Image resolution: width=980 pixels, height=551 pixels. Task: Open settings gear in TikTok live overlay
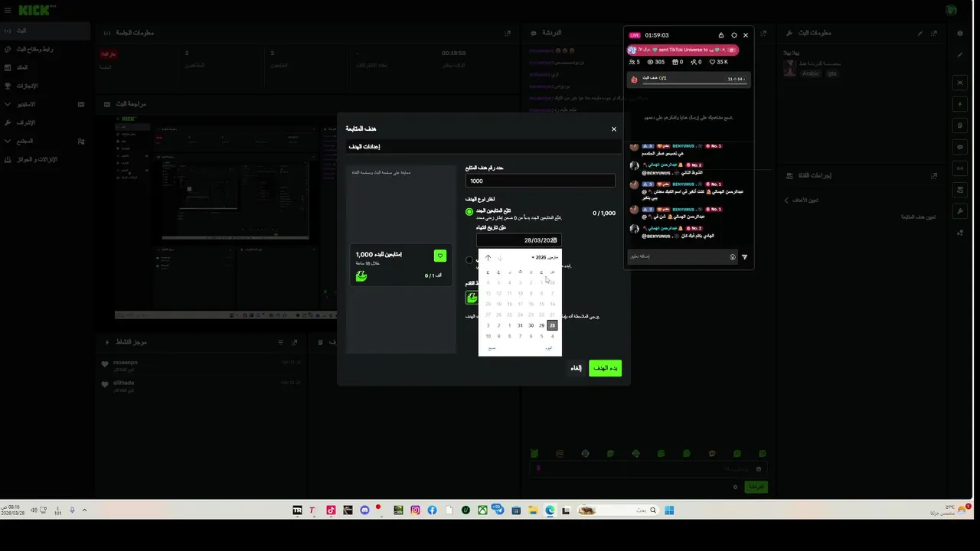[x=733, y=35]
